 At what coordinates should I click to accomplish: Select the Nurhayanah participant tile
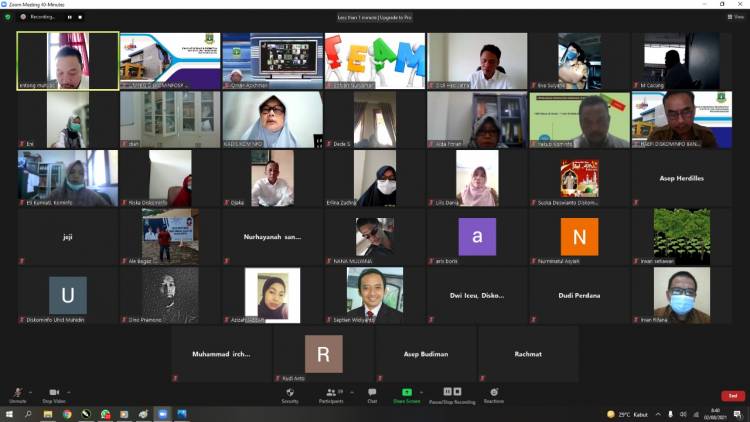(272, 237)
